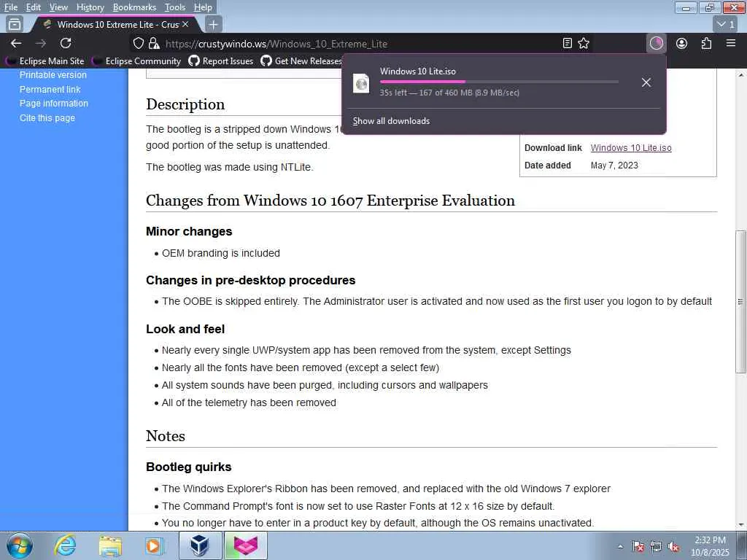Open the tracking protection shield icon
The image size is (747, 560).
[x=138, y=43]
